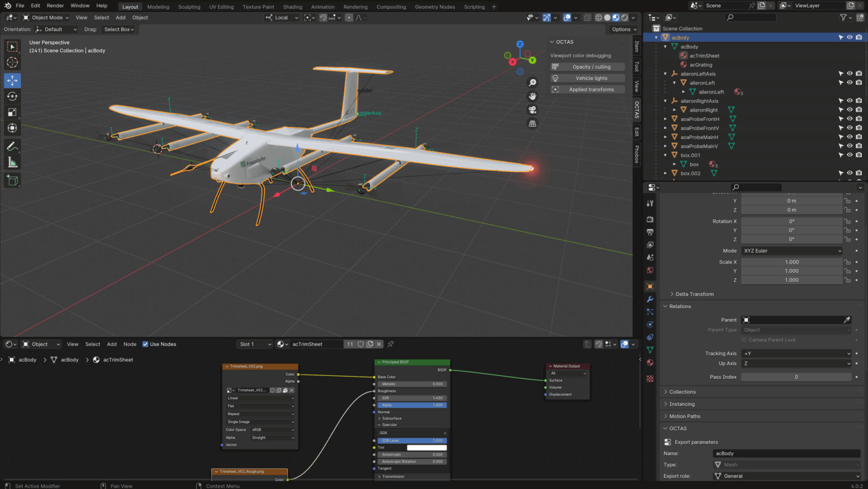Open the Object Mode dropdown
Viewport: 868px width, 489px height.
coord(46,18)
